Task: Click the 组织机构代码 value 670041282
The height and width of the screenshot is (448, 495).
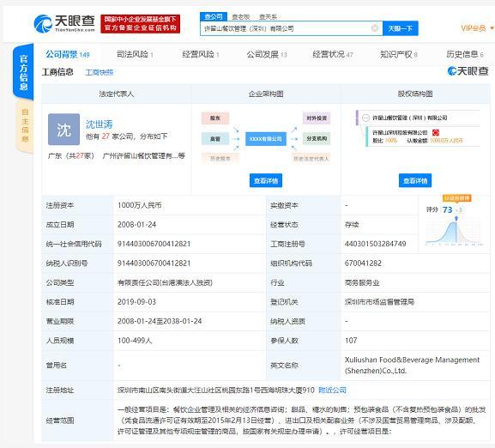Action: [x=363, y=263]
